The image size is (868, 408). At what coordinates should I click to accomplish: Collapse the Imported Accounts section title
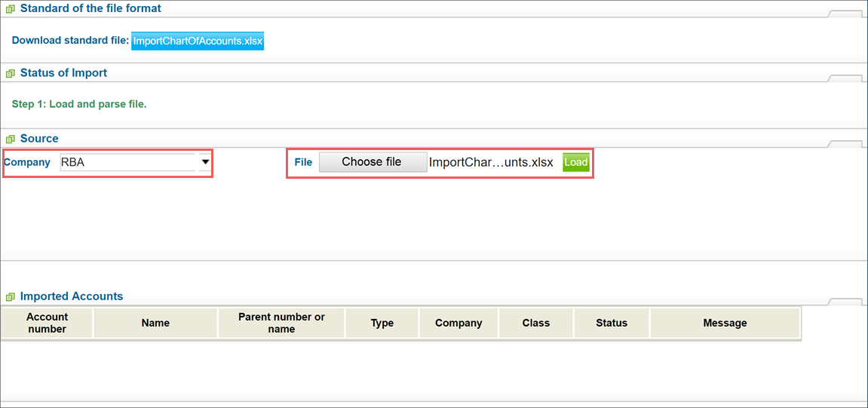click(72, 296)
